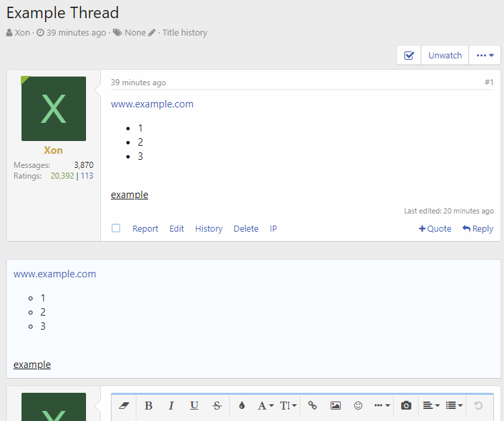Open www.example.com link in post #1
The width and height of the screenshot is (504, 421).
coord(152,104)
